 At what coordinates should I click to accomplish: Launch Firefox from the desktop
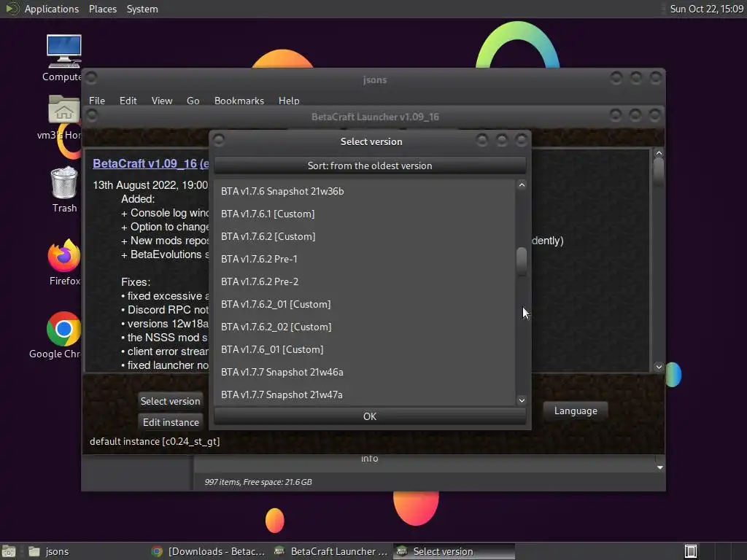point(64,256)
